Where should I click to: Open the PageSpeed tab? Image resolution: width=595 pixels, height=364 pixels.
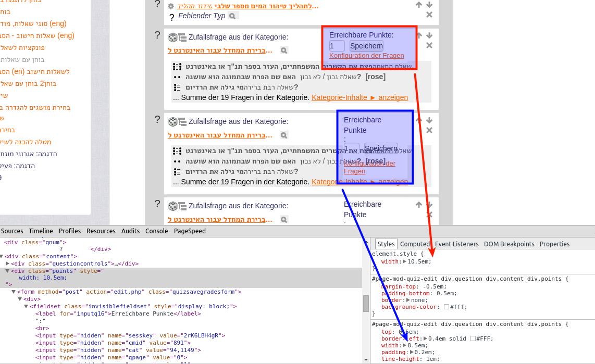(x=190, y=231)
